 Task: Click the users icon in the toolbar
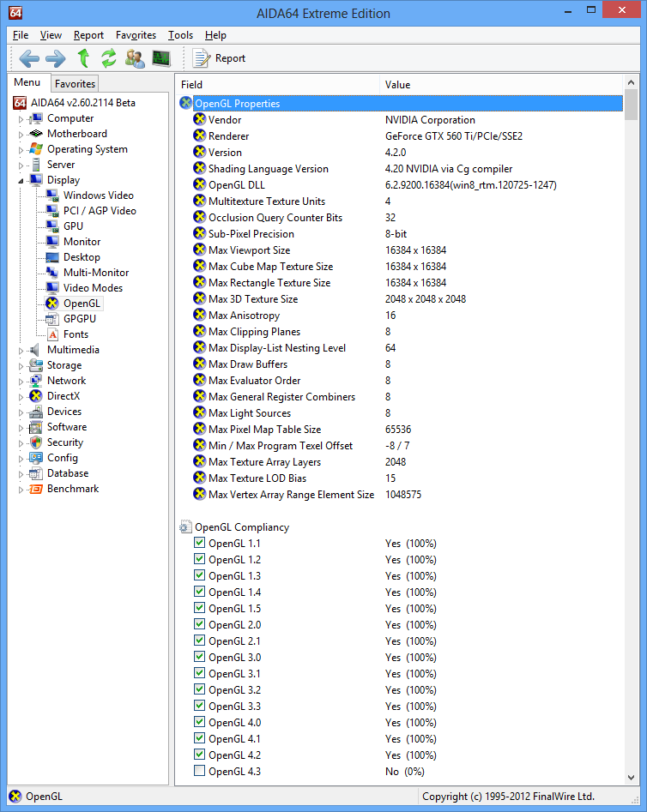pyautogui.click(x=135, y=58)
